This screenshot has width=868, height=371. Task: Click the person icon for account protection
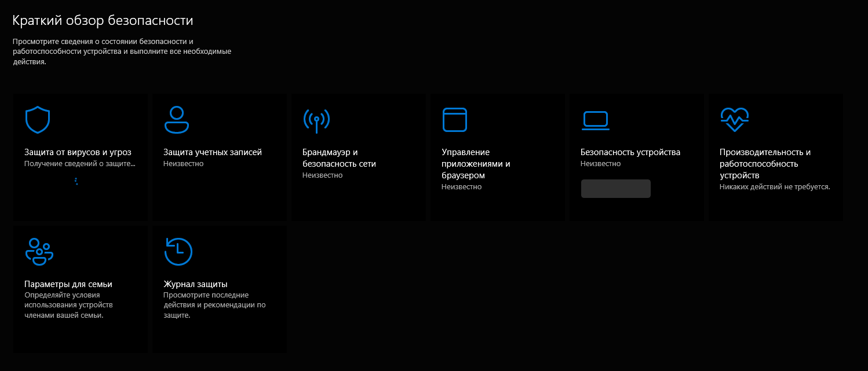[176, 120]
